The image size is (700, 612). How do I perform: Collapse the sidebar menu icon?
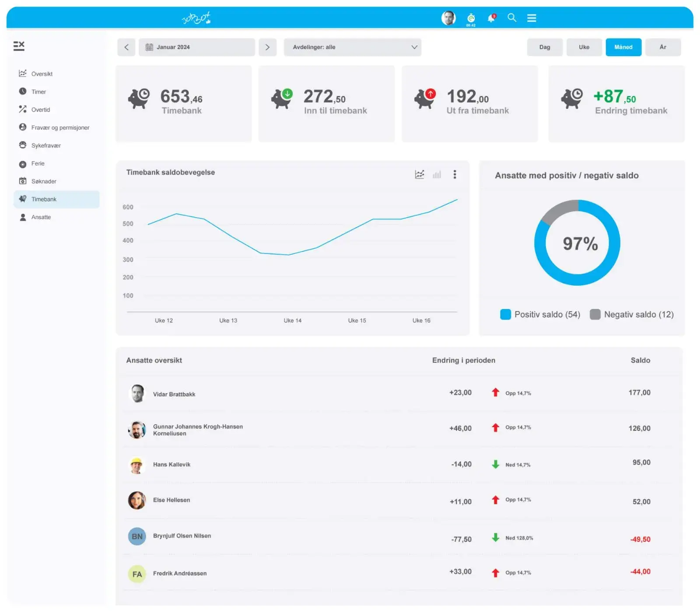[19, 46]
